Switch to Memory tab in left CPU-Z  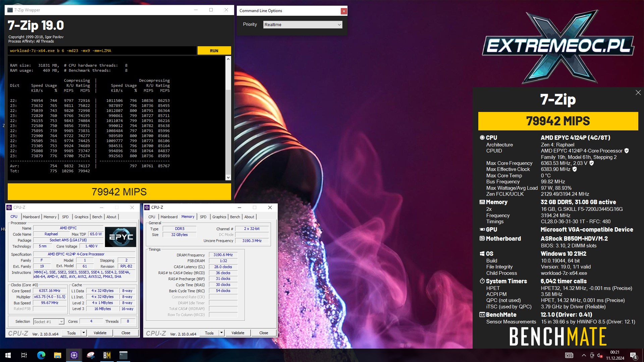50,217
